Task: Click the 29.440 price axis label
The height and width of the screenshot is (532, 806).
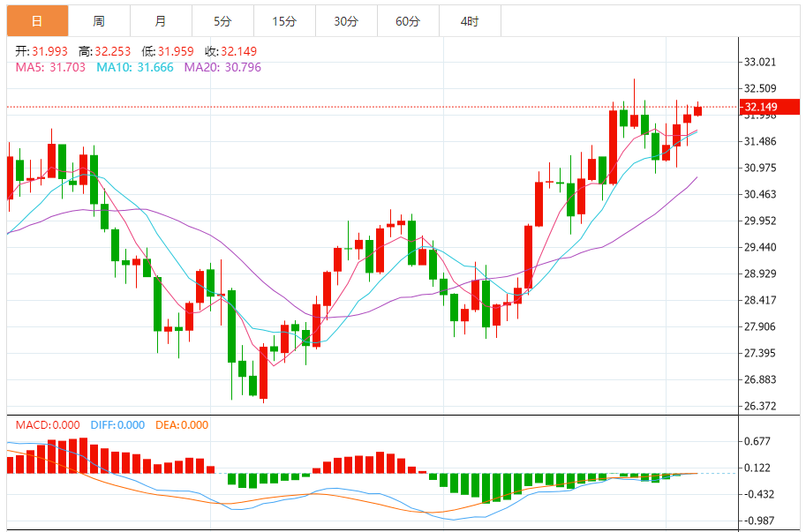Action: (760, 247)
